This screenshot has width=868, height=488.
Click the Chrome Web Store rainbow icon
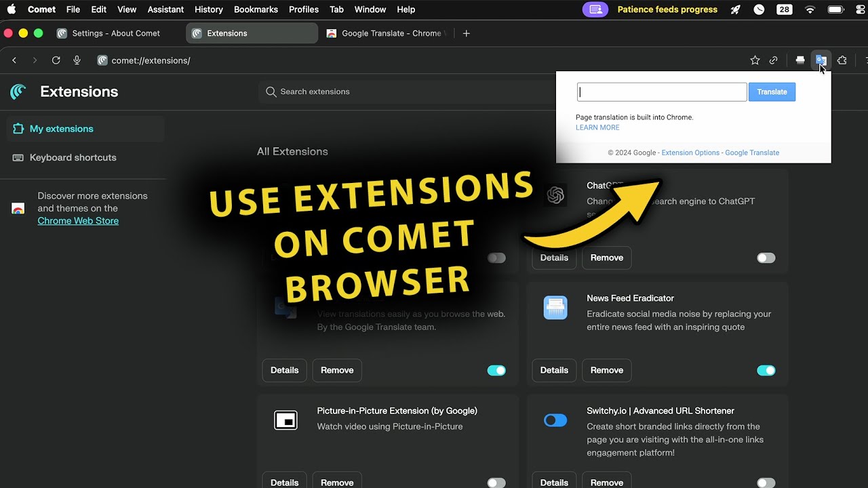(18, 209)
